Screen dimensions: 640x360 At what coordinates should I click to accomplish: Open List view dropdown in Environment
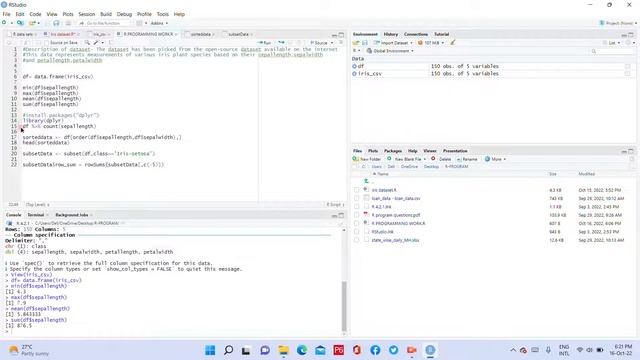(612, 42)
